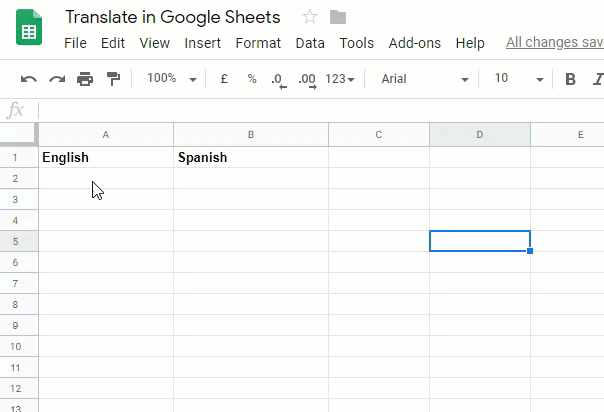This screenshot has height=412, width=604.
Task: Select row 12 header
Action: tap(19, 388)
